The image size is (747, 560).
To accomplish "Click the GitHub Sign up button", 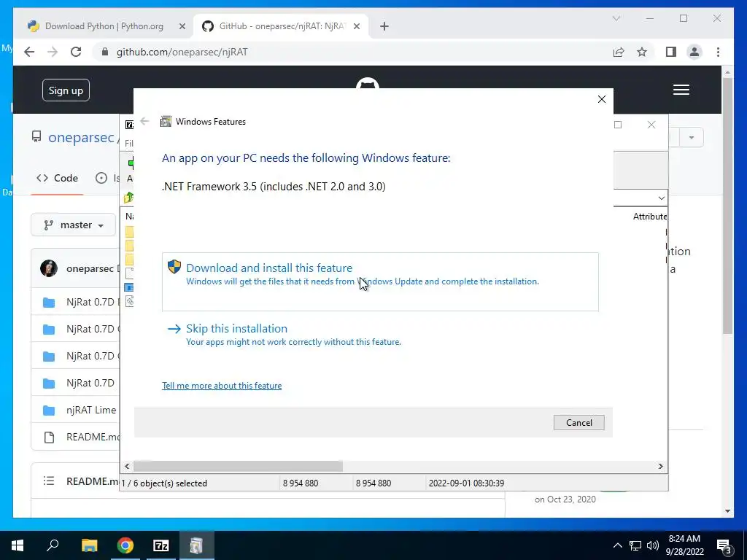I will click(66, 90).
